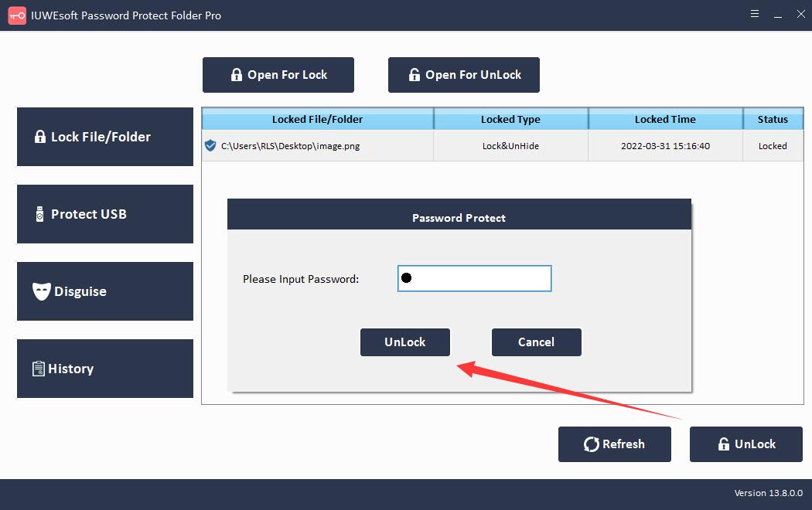
Task: Select the C:\Users\RLS\Desktop\image.png row
Action: coord(503,146)
